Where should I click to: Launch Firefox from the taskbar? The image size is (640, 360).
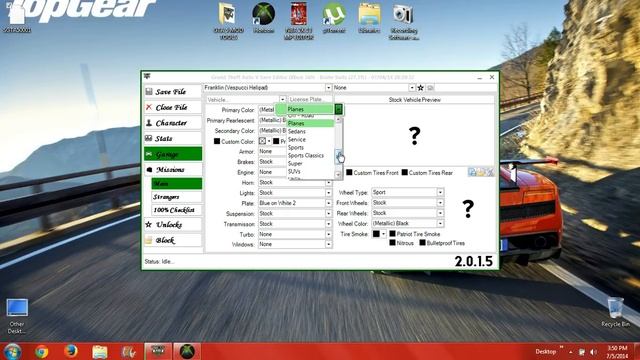pos(71,351)
